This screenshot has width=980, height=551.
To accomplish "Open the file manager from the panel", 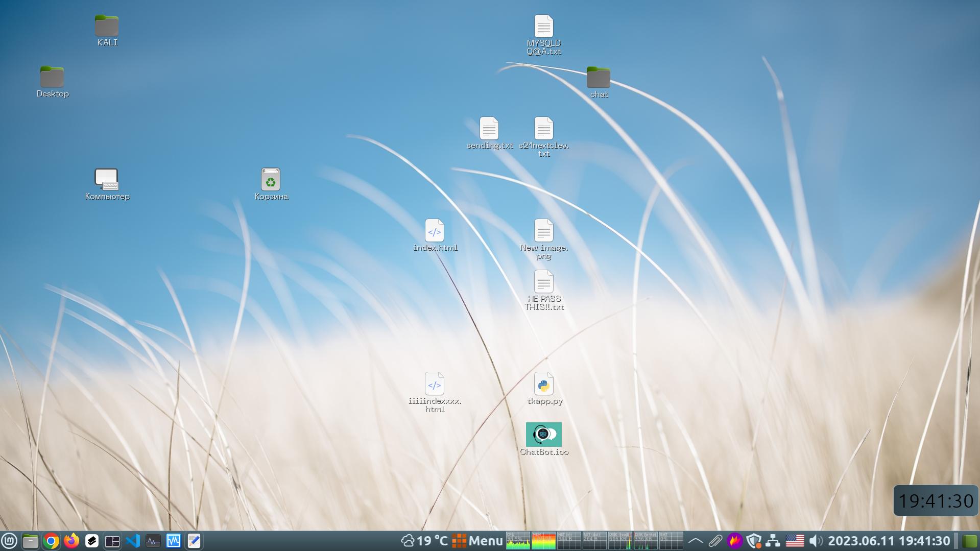I will tap(30, 541).
